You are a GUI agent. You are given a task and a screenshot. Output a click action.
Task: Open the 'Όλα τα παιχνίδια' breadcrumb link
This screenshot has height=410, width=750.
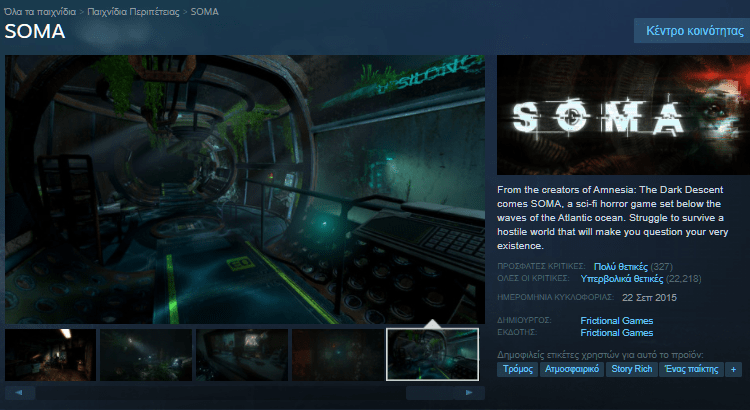click(40, 12)
